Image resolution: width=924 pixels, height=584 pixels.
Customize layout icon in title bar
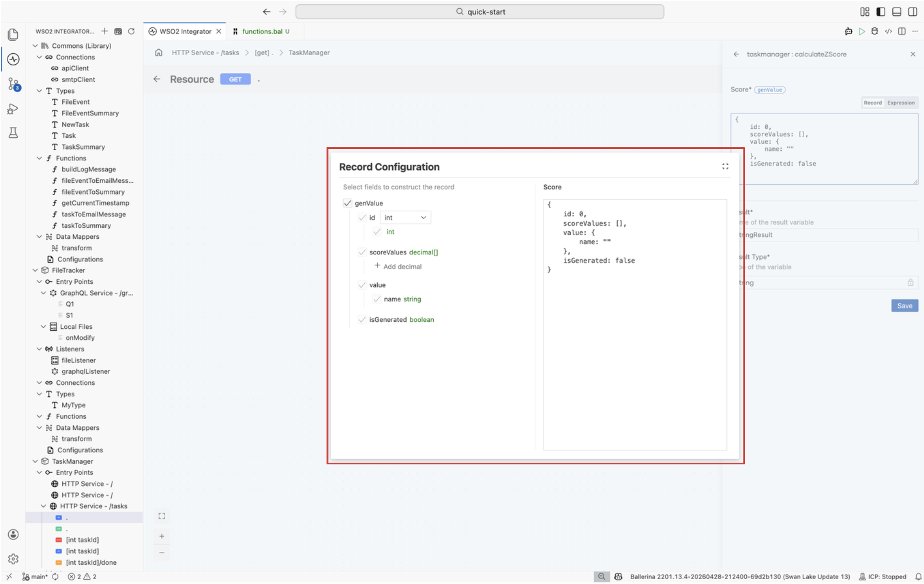pyautogui.click(x=865, y=12)
